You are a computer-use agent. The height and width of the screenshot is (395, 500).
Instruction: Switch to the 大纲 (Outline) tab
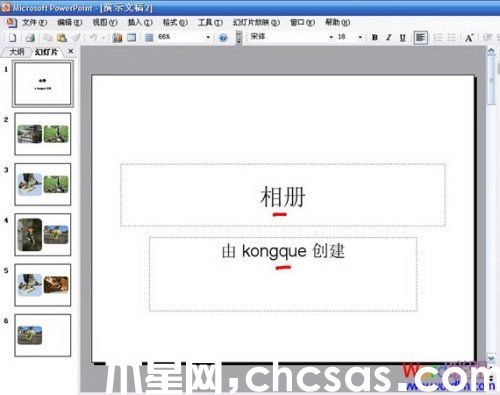click(17, 52)
